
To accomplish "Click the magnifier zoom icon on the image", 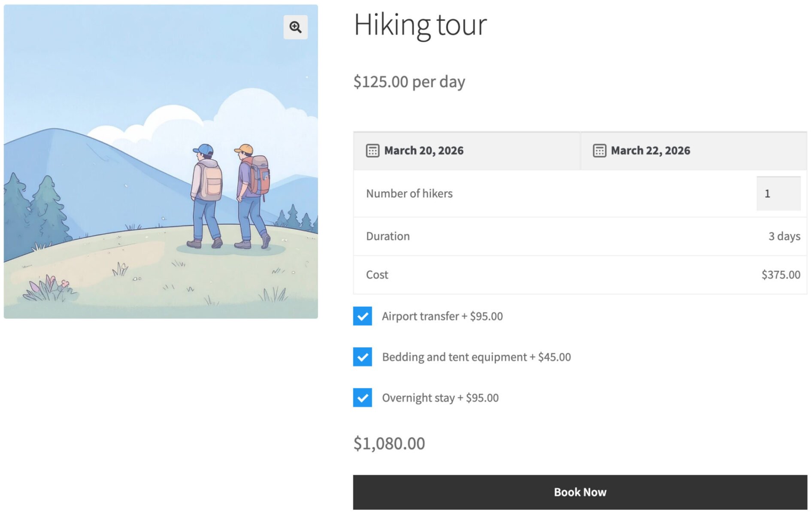I will [295, 27].
